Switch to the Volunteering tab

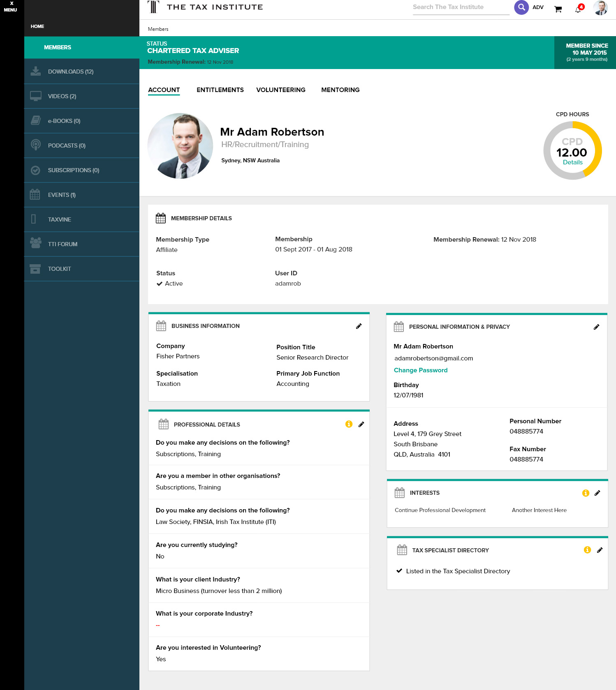281,90
